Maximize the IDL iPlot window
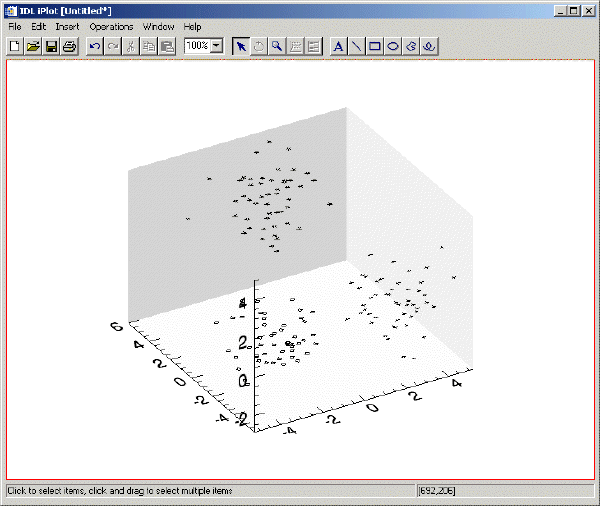 click(x=574, y=11)
